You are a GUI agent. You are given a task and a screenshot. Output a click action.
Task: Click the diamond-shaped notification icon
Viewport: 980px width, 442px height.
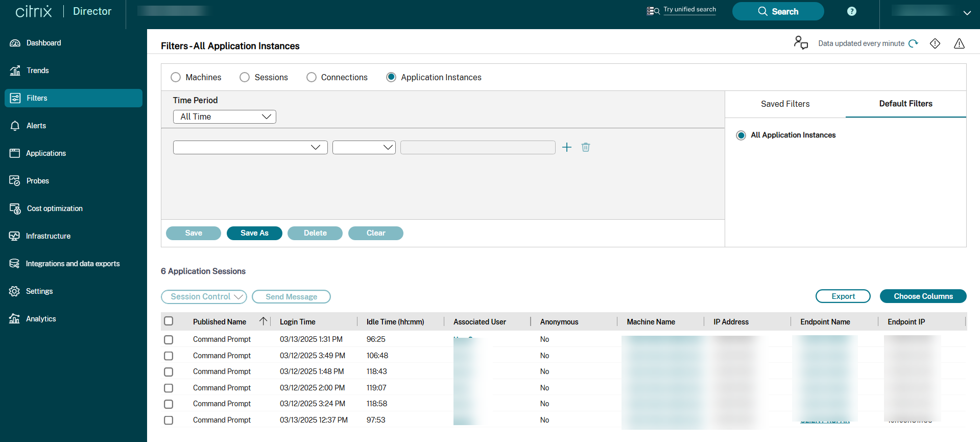coord(935,43)
